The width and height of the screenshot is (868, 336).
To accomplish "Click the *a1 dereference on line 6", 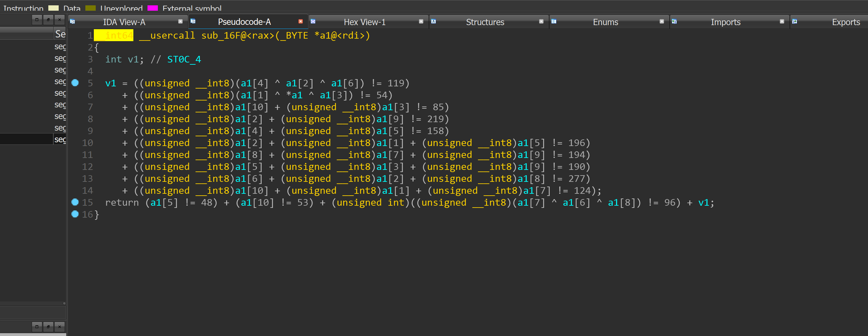I will [x=294, y=95].
